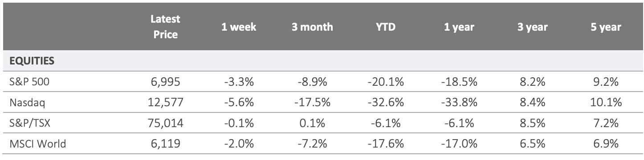Click the S&P 500 latest price 6,995
The width and height of the screenshot is (644, 160).
(166, 83)
